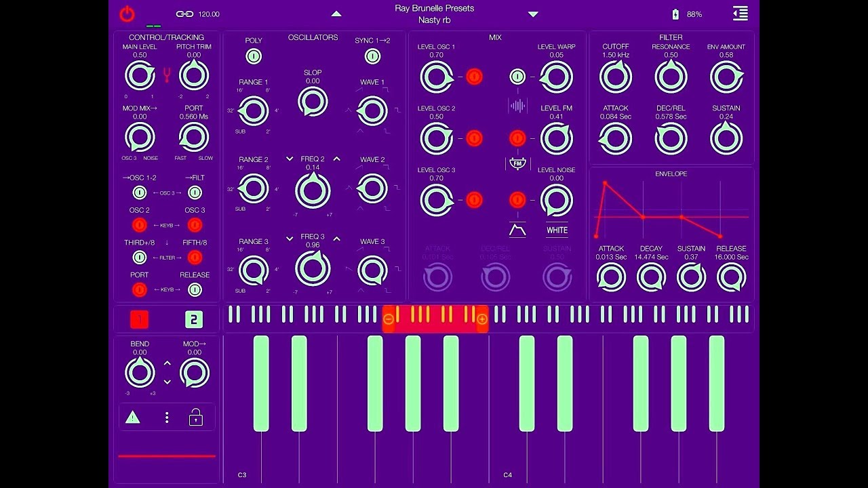Image resolution: width=868 pixels, height=488 pixels.
Task: Click the RESONANCE knob
Action: (x=671, y=77)
